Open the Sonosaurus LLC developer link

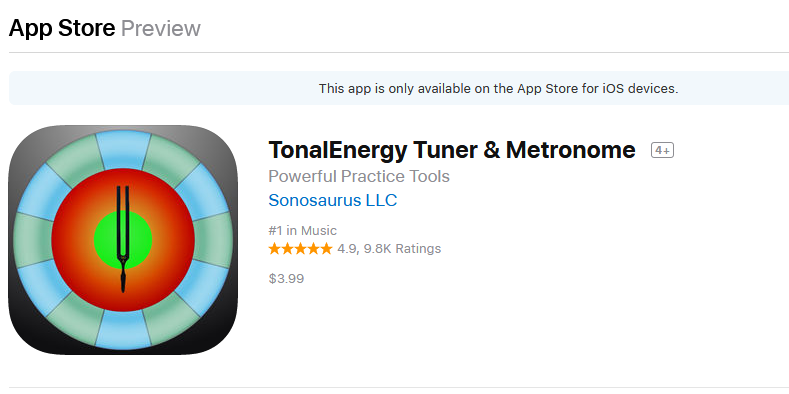click(333, 200)
